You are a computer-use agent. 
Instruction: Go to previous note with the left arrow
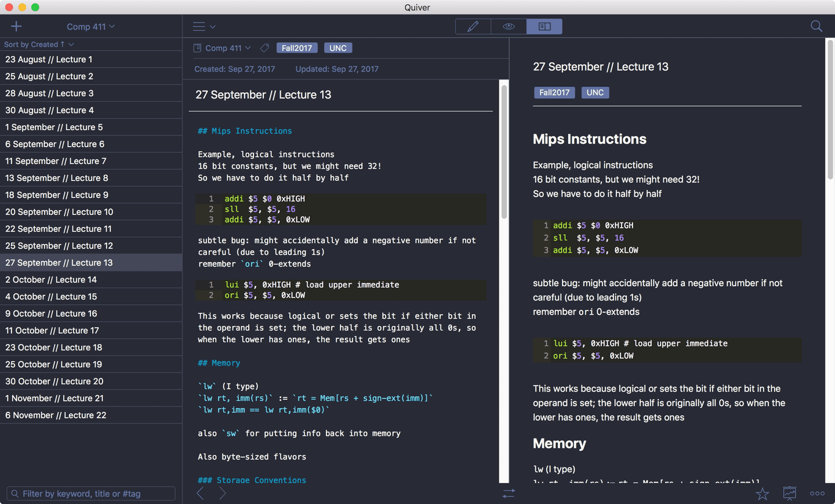click(201, 493)
